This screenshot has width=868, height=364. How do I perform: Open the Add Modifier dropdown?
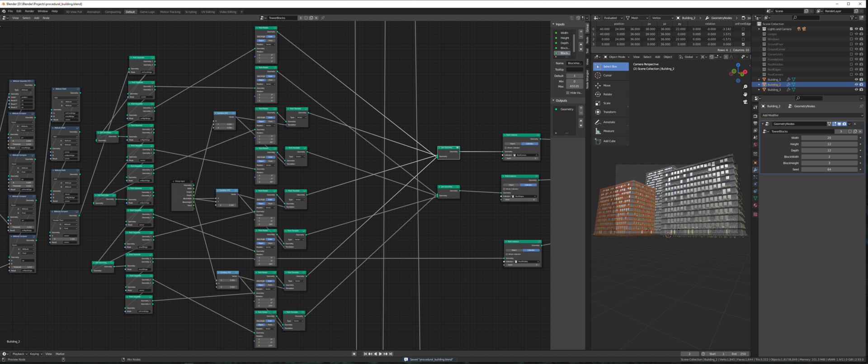click(x=811, y=115)
